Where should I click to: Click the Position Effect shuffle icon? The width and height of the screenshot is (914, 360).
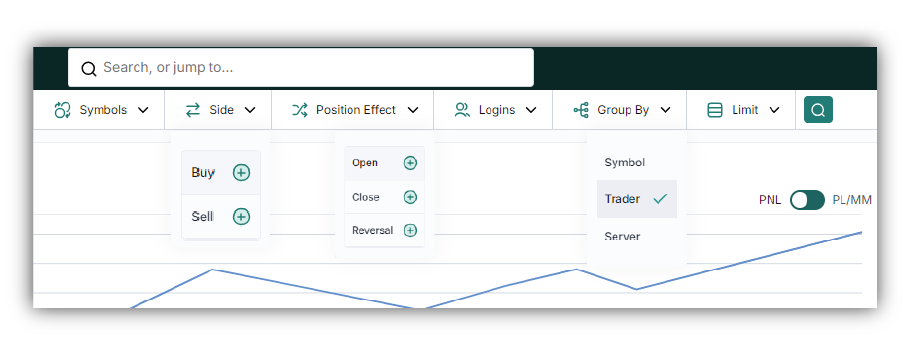[300, 110]
